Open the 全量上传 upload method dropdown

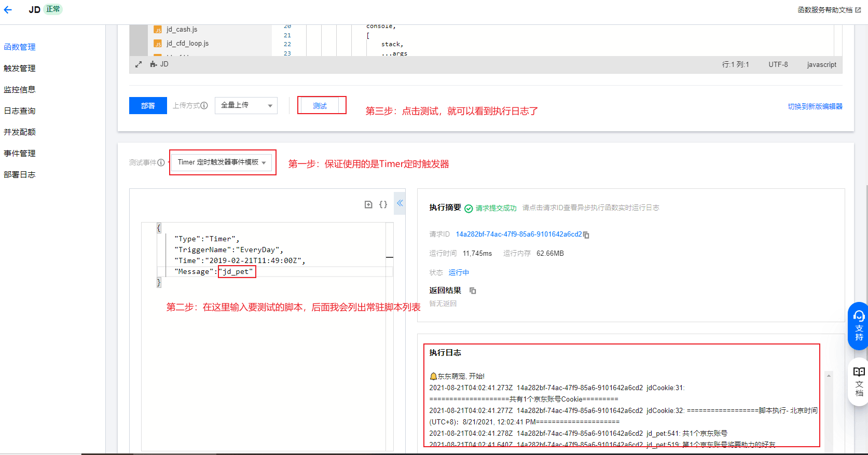(x=246, y=105)
